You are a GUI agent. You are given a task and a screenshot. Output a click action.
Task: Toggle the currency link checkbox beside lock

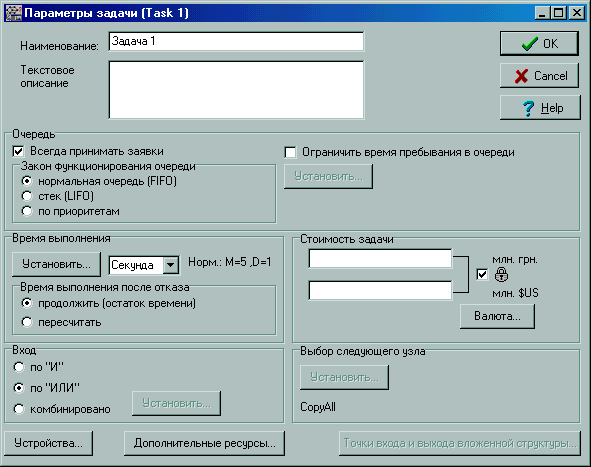point(482,274)
